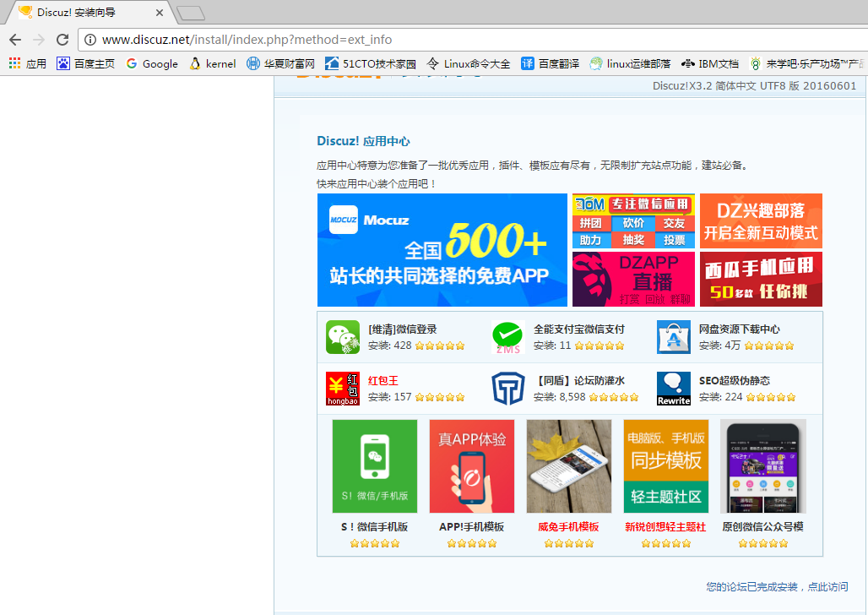Click the Discuz! 应用中心 heading
The height and width of the screenshot is (615, 868).
coord(363,141)
